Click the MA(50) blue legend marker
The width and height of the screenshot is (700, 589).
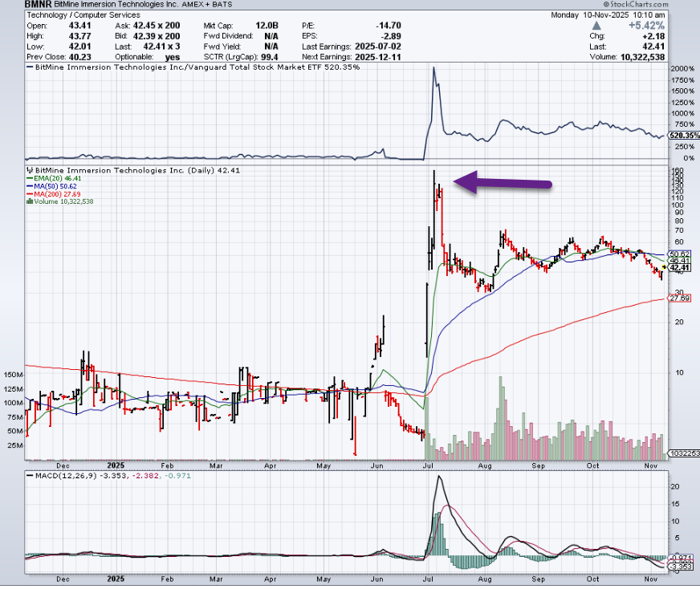point(29,186)
